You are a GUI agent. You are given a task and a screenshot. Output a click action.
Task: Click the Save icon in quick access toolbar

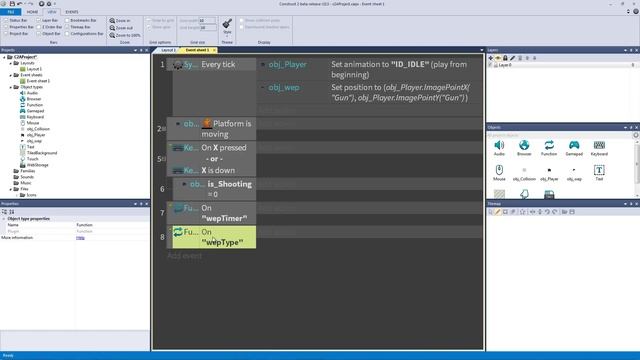point(12,4)
